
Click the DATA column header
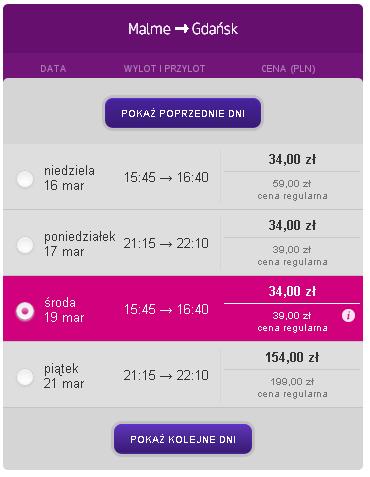pyautogui.click(x=53, y=69)
